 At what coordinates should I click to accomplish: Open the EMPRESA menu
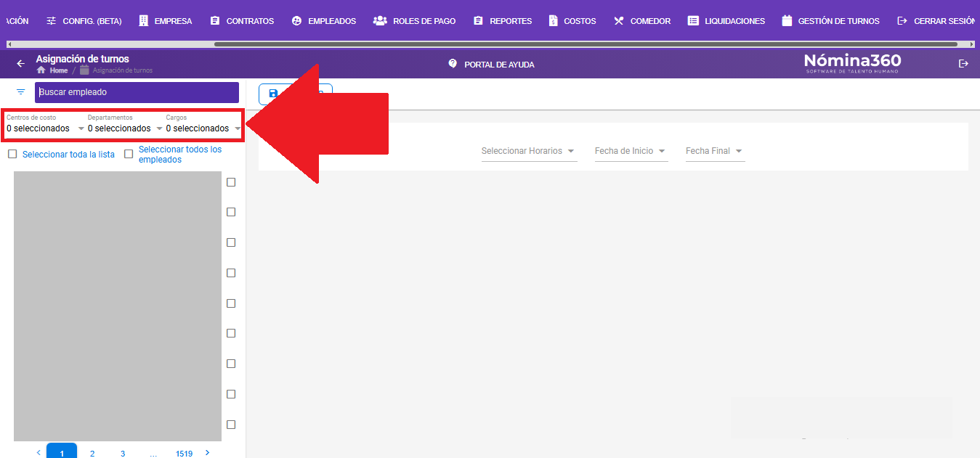166,21
